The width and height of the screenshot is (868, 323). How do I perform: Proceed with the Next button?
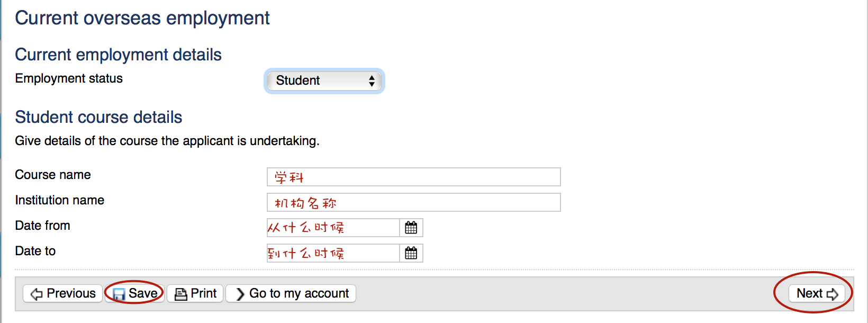pyautogui.click(x=817, y=293)
